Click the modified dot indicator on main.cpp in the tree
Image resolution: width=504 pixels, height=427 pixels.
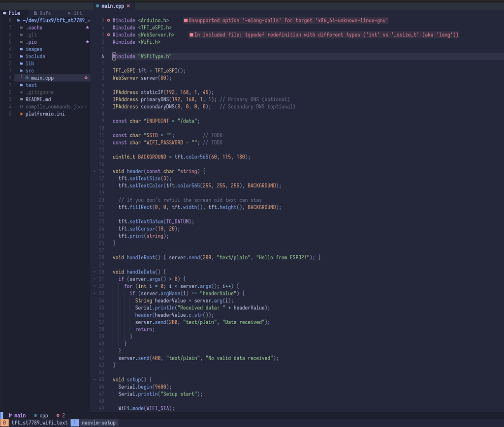[x=87, y=78]
